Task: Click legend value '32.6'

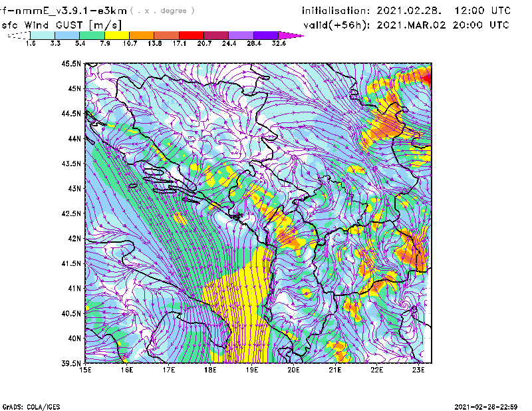Action: pos(279,43)
